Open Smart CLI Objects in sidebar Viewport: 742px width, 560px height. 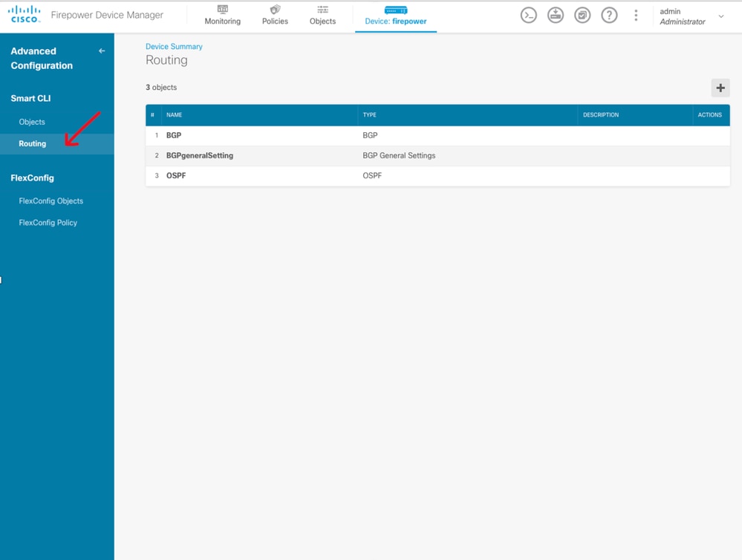(32, 122)
